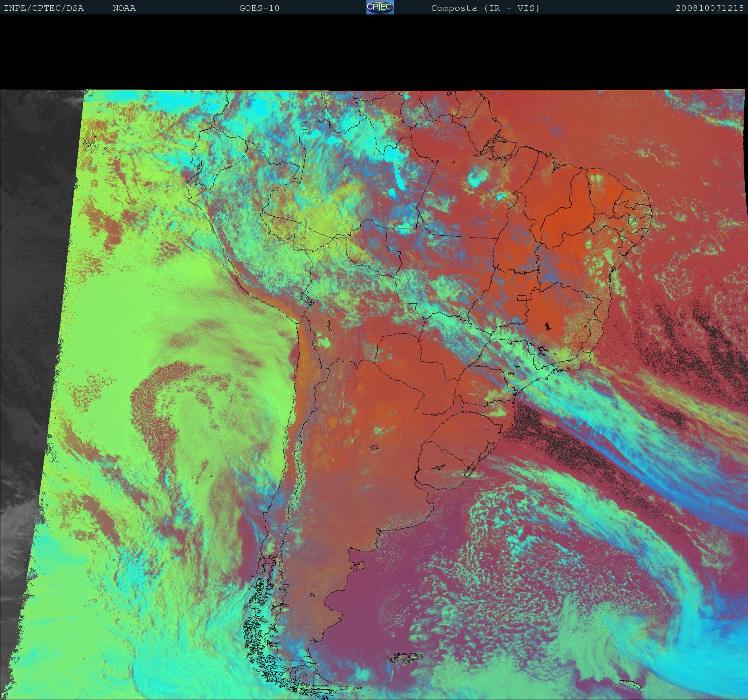The height and width of the screenshot is (700, 748).
Task: Click the INPE/CPTEC/DSA header label
Action: [44, 8]
